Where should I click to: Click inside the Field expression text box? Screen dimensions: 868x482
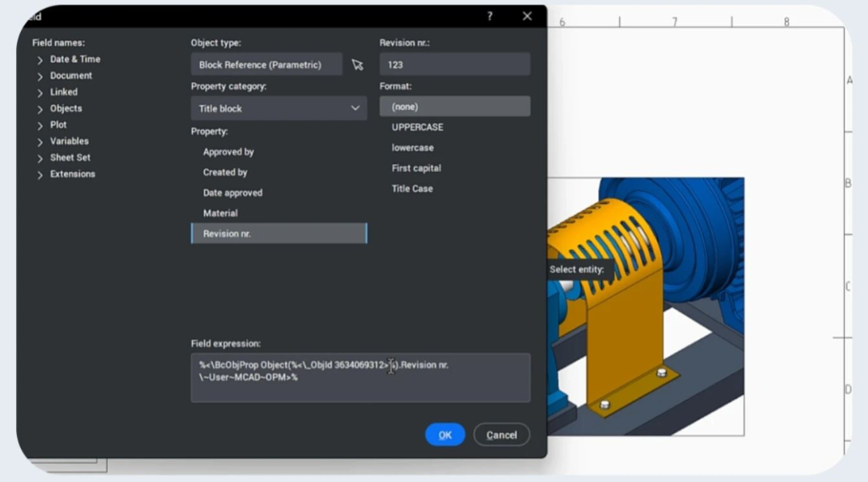click(360, 378)
